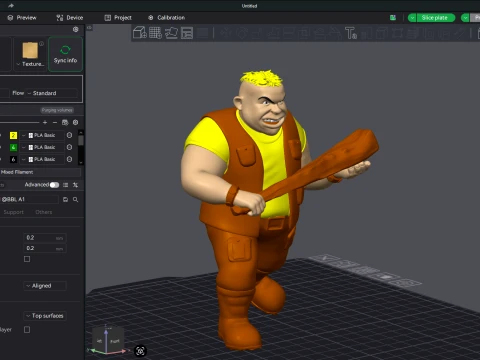The height and width of the screenshot is (360, 480).
Task: Open printer settings gear at sidebar top
Action: [x=76, y=29]
